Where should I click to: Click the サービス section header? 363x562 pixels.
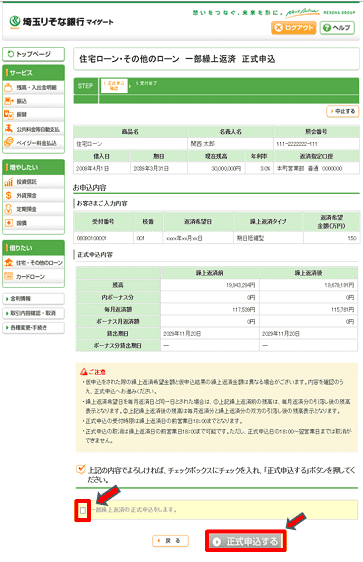tap(33, 73)
